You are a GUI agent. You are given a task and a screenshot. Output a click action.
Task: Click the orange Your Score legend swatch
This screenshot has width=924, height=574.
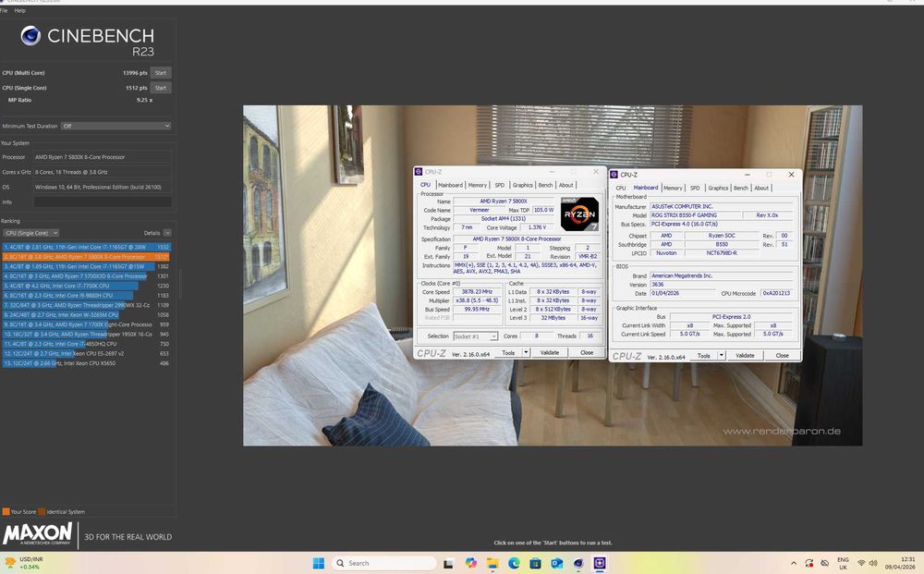click(x=6, y=511)
